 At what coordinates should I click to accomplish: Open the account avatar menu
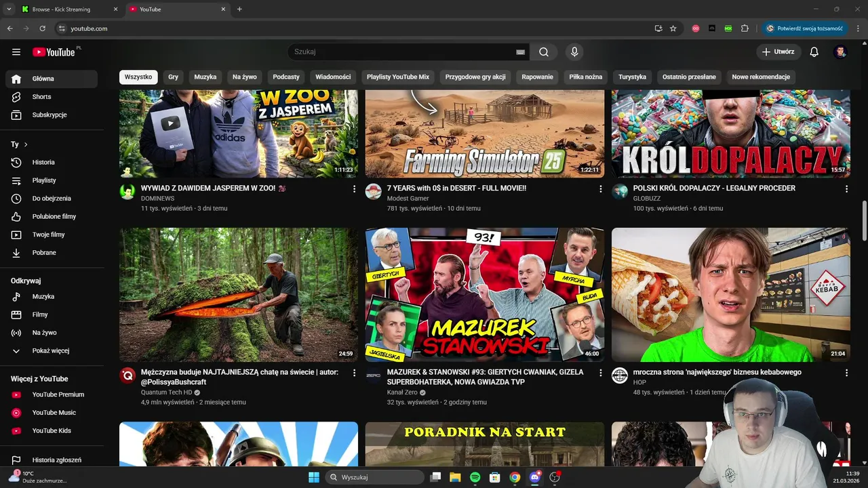[841, 52]
